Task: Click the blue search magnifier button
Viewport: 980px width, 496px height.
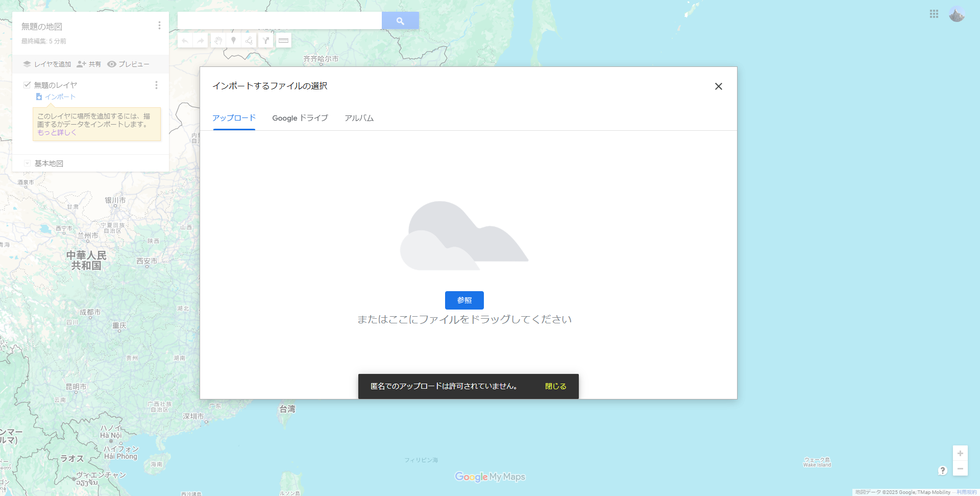Action: [400, 21]
